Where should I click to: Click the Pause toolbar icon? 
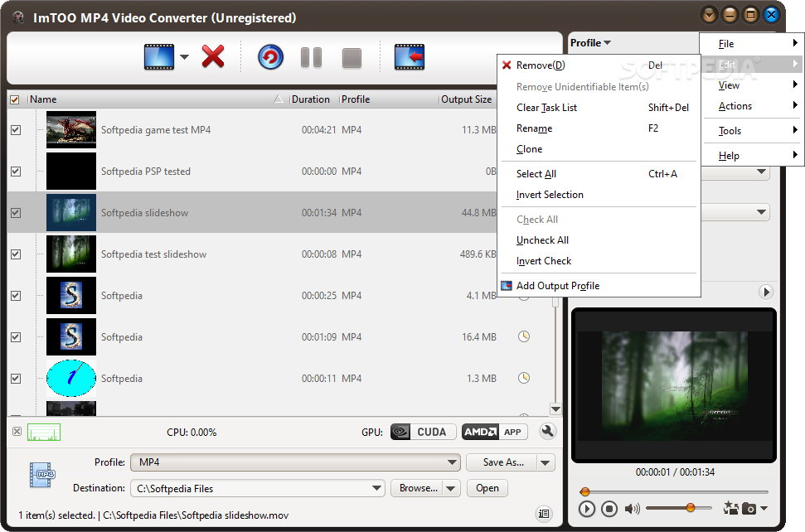point(311,57)
